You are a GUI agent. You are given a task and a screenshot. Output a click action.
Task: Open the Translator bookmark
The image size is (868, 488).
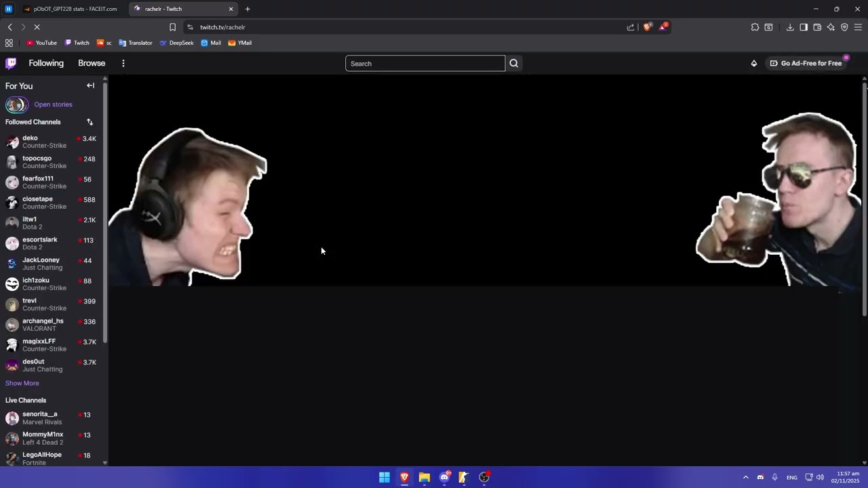(x=136, y=43)
